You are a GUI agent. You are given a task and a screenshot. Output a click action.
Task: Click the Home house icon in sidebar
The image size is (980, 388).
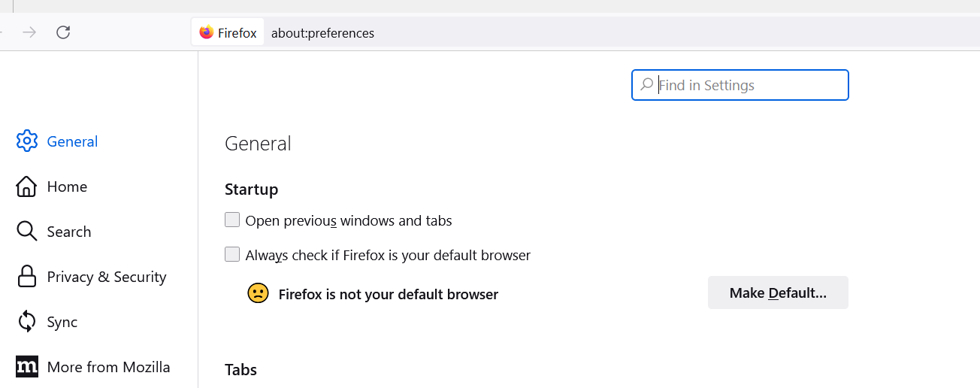pyautogui.click(x=27, y=186)
